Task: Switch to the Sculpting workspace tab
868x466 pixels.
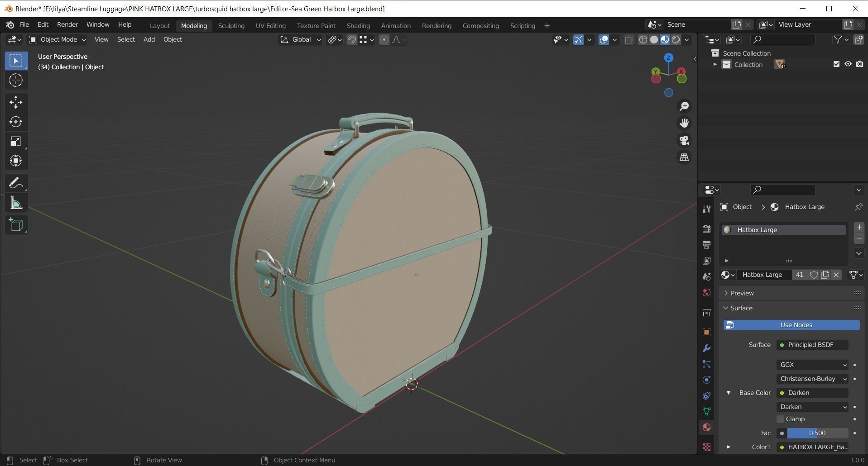Action: pos(231,26)
